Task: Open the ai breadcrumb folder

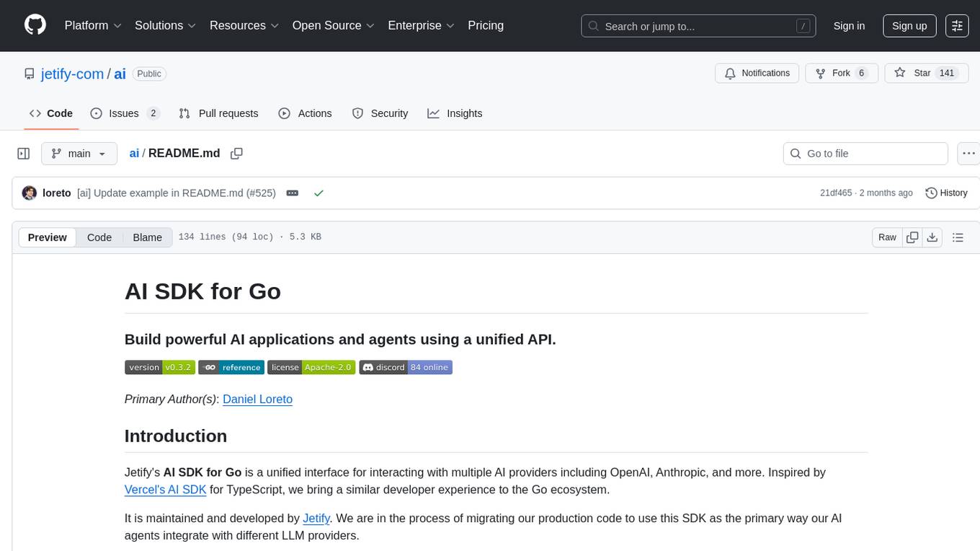Action: click(134, 154)
